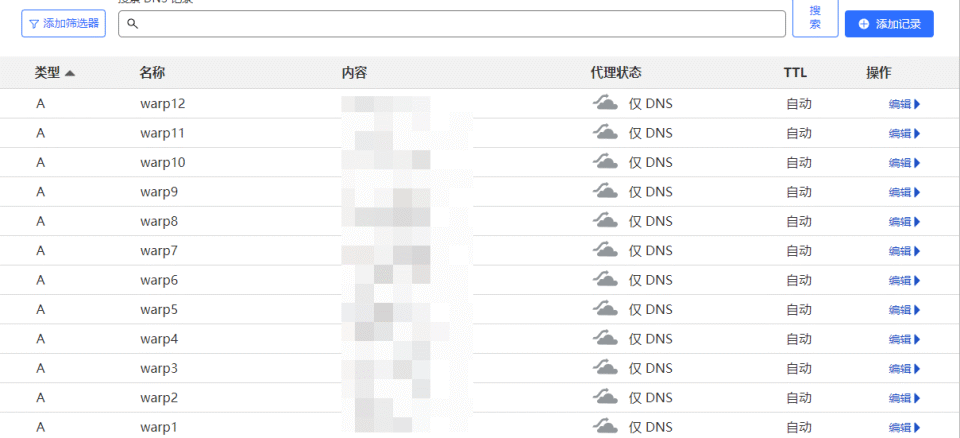The height and width of the screenshot is (438, 960).
Task: Click the grey cloud icon for warp1
Action: pos(605,427)
